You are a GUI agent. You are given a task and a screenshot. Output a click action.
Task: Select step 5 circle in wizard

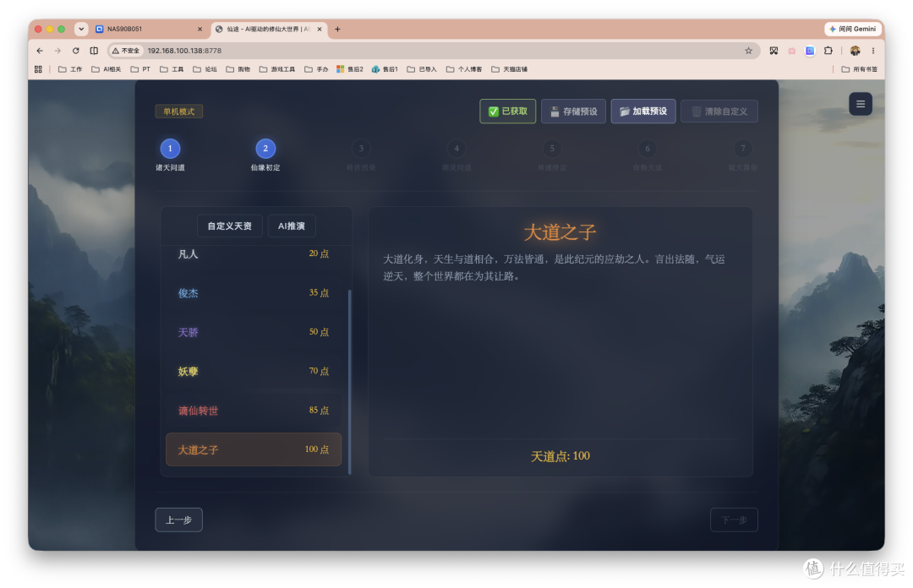point(552,149)
